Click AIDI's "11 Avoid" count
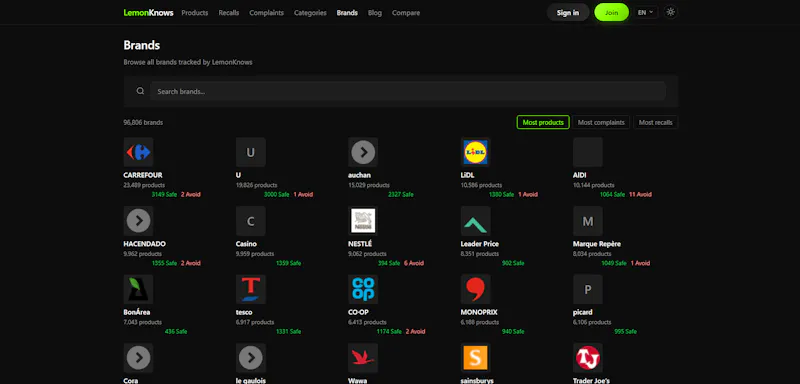The image size is (800, 384). pos(640,194)
